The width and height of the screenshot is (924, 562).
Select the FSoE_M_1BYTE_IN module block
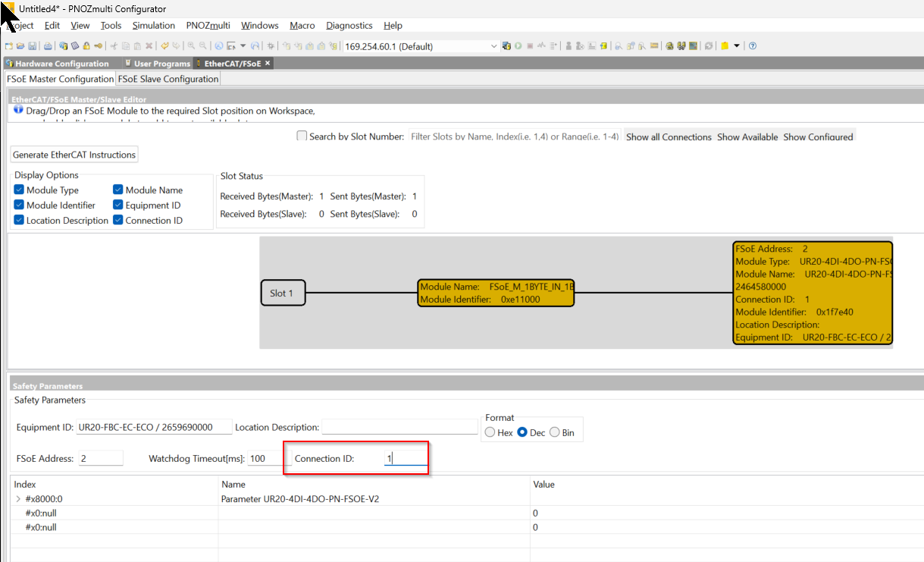pyautogui.click(x=496, y=293)
